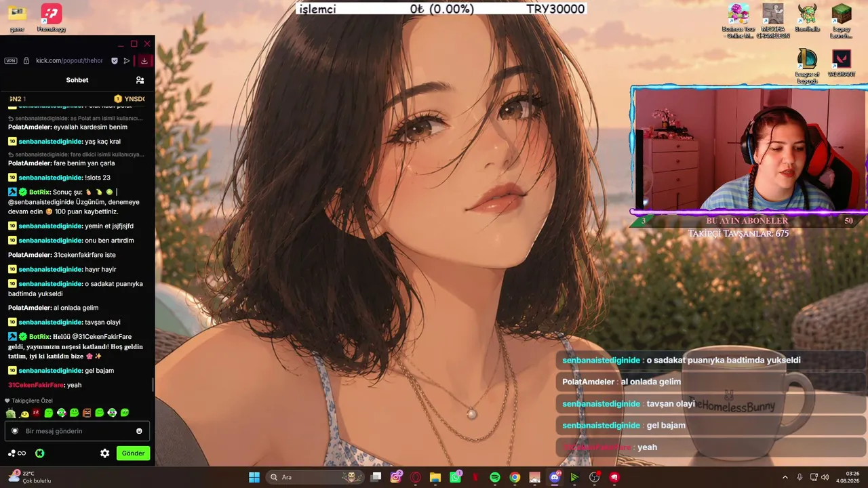The height and width of the screenshot is (488, 868).
Task: Click the send/flow arrow icon in address bar
Action: pos(127,60)
